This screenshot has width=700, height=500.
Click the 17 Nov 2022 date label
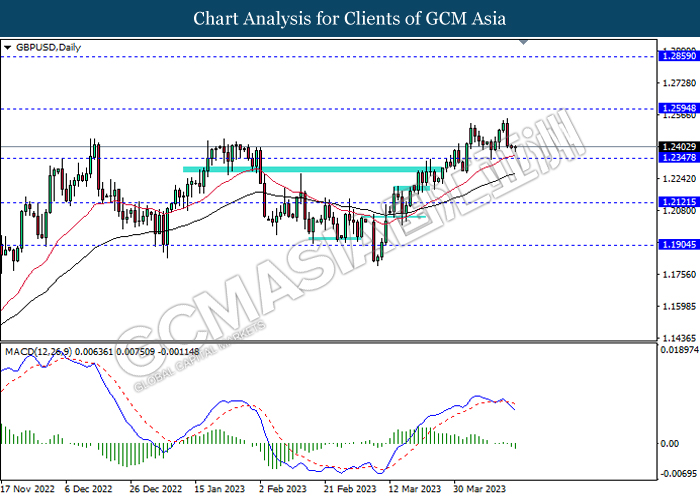[28, 489]
